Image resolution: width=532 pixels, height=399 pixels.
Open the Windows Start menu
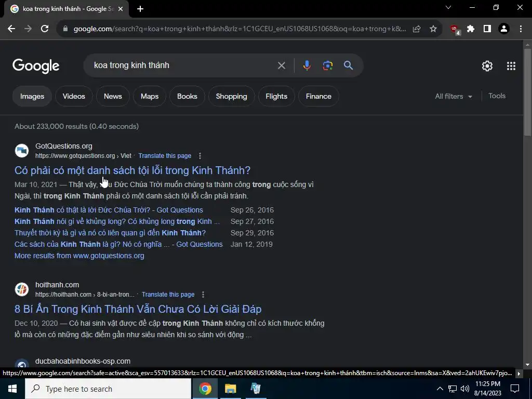point(12,389)
